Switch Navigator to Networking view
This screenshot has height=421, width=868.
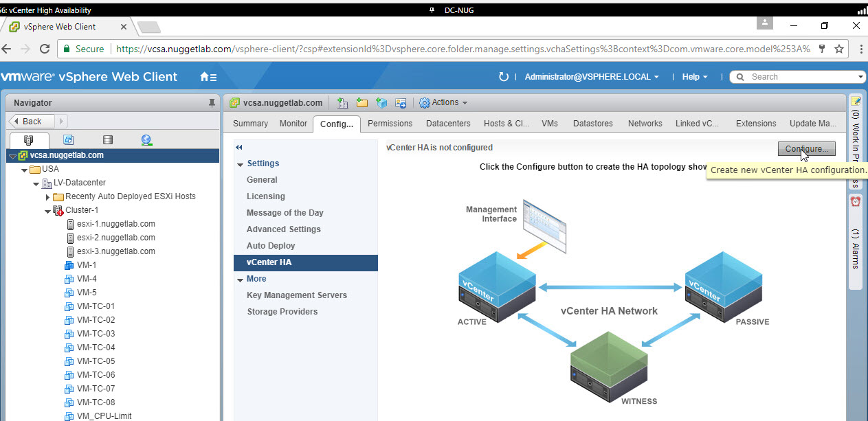pos(146,140)
